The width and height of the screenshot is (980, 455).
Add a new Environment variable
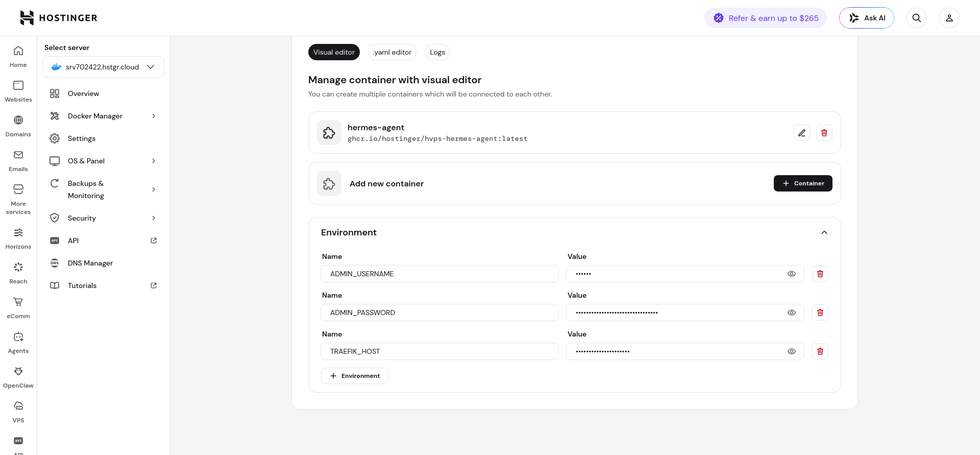coord(355,376)
